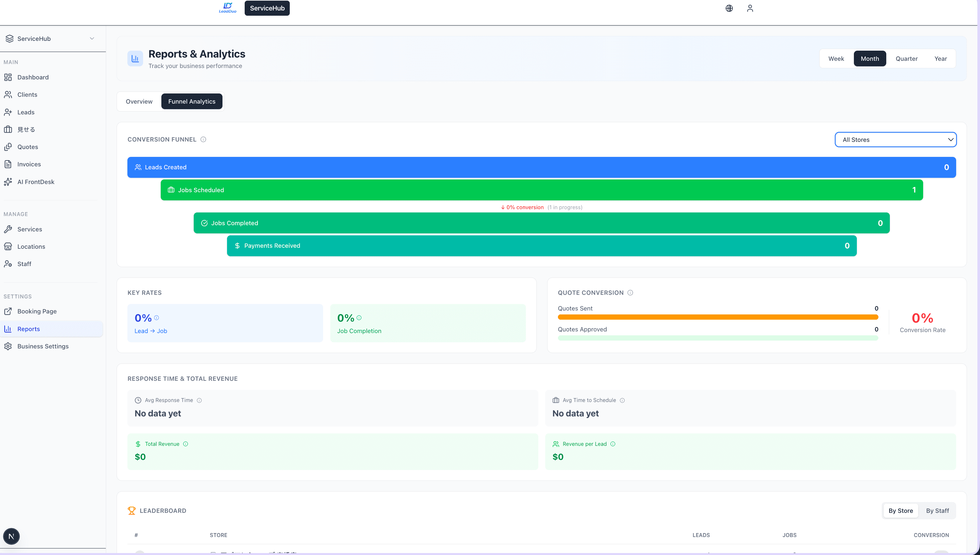Open Invoices from the sidebar
980x555 pixels.
pos(29,164)
